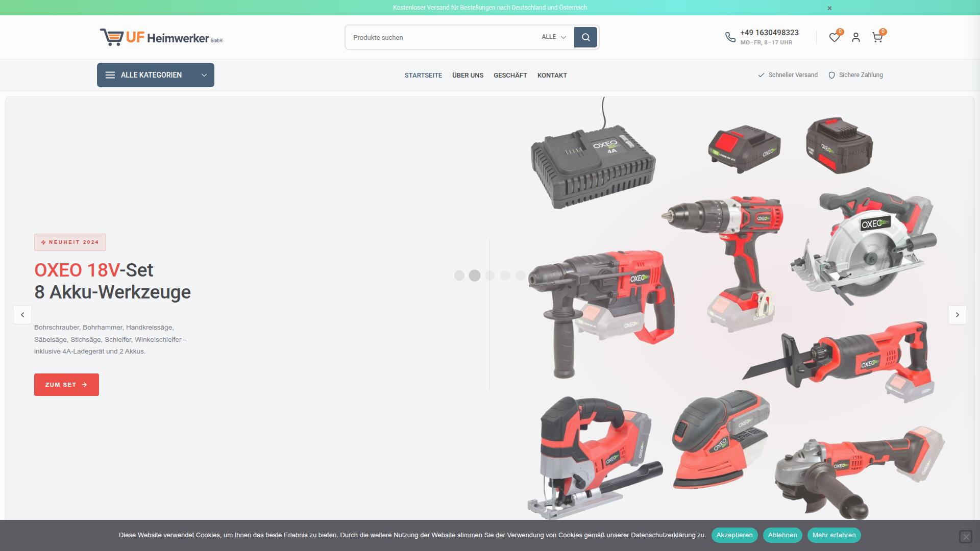Screen dimensions: 980x551
Task: Open the Kontakt menu item
Action: (x=552, y=75)
